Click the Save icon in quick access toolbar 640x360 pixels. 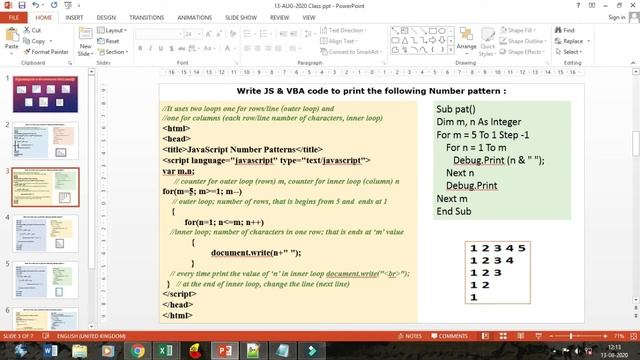point(22,5)
